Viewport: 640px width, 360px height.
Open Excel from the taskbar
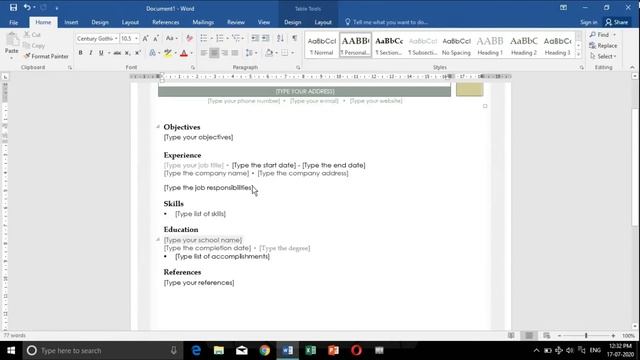310,350
